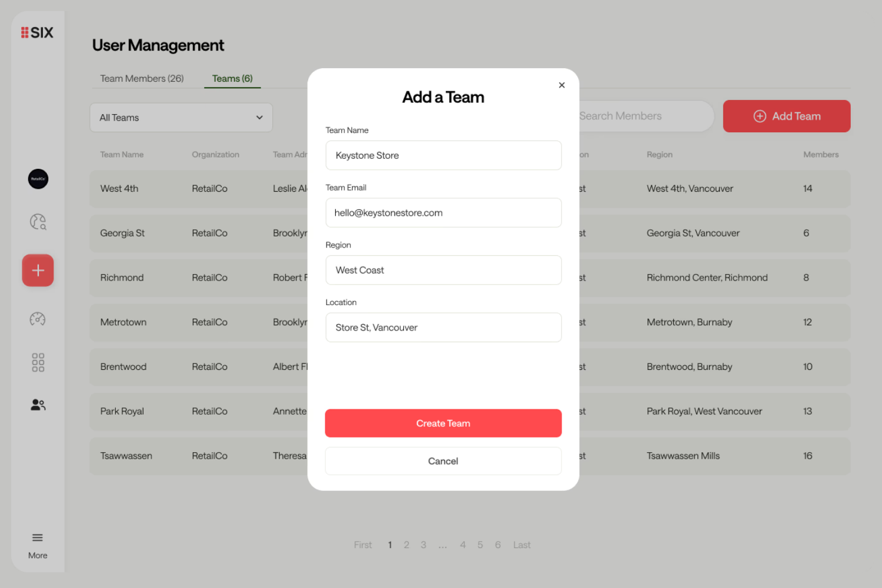Click the red plus button in sidebar
The height and width of the screenshot is (588, 882).
(x=38, y=270)
